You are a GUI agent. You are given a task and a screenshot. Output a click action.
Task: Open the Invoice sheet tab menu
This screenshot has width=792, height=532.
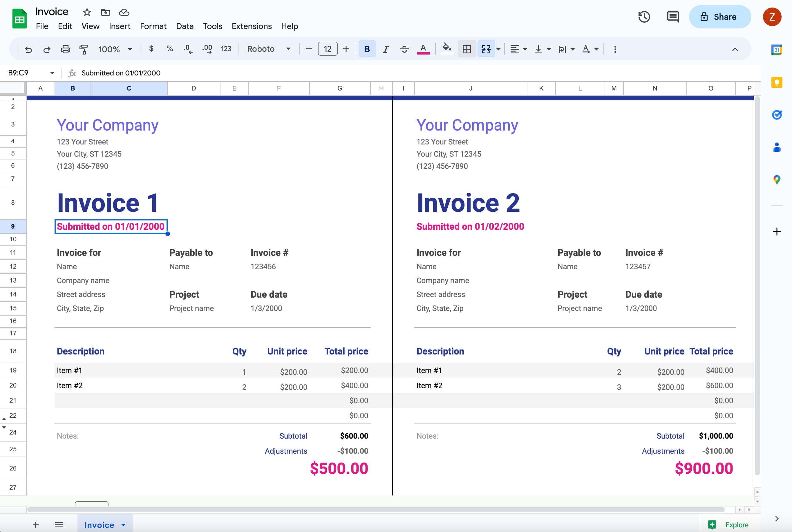tap(123, 524)
